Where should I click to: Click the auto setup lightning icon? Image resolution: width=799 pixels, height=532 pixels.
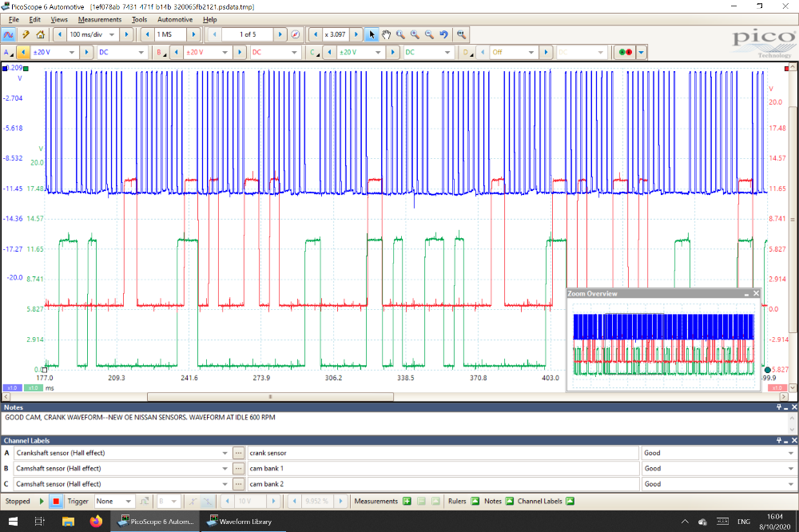26,34
